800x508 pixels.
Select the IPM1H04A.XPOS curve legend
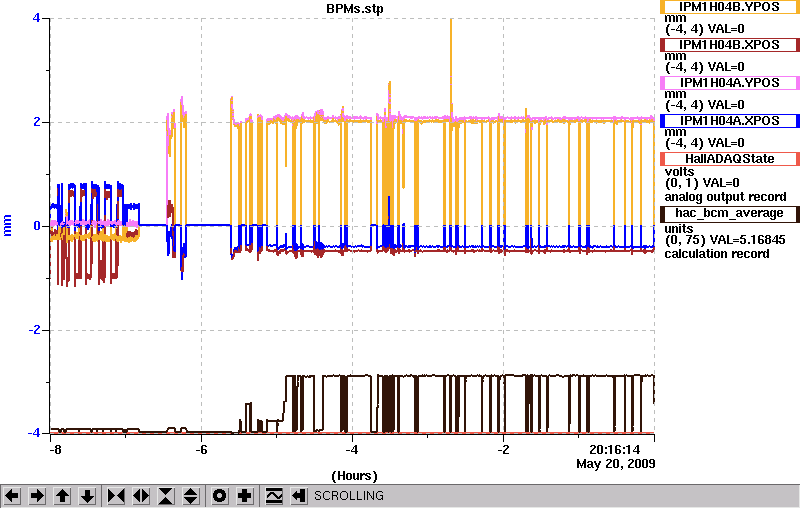pos(729,121)
